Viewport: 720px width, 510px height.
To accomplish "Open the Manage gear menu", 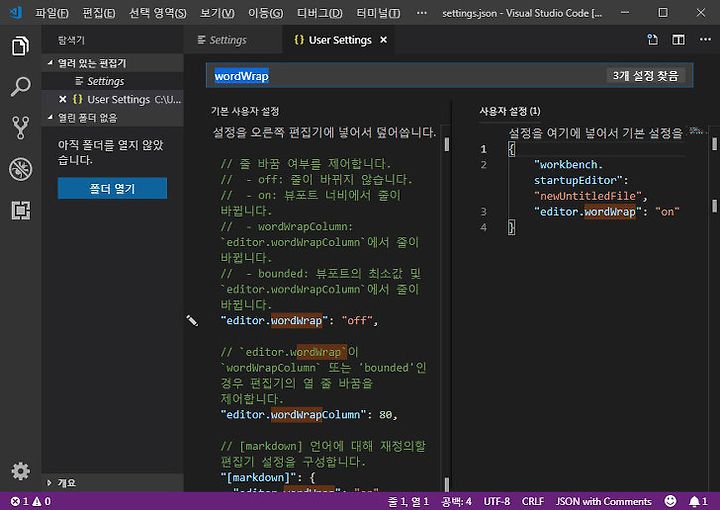I will pos(20,471).
